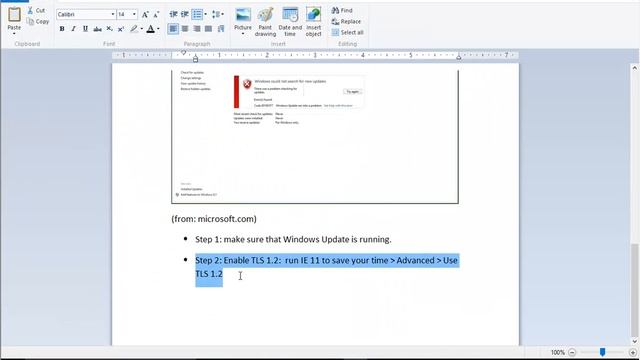Insert a Picture
This screenshot has width=640, height=360.
243,19
